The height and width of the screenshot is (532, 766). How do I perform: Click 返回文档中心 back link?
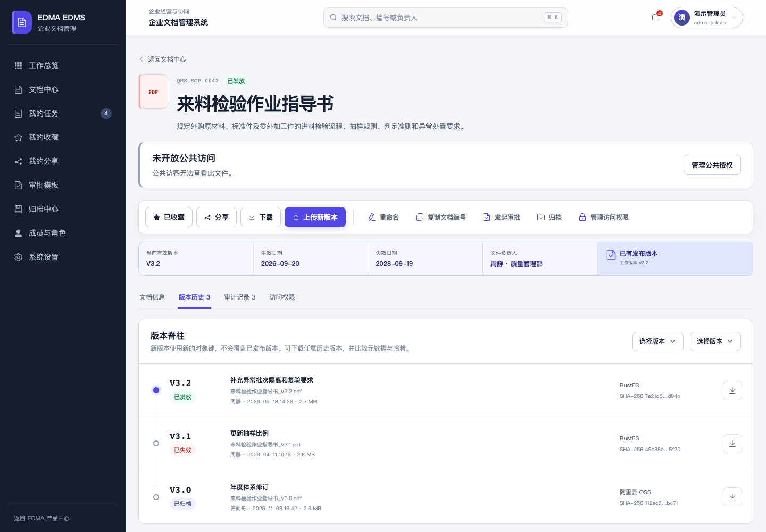(163, 60)
